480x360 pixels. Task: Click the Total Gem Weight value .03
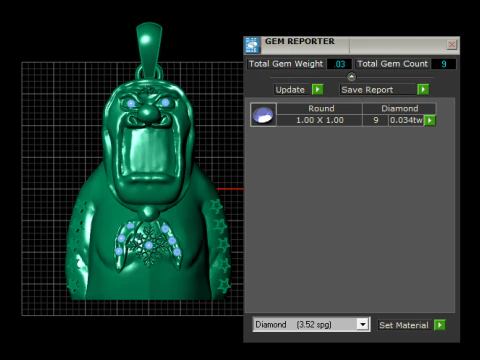pos(339,64)
